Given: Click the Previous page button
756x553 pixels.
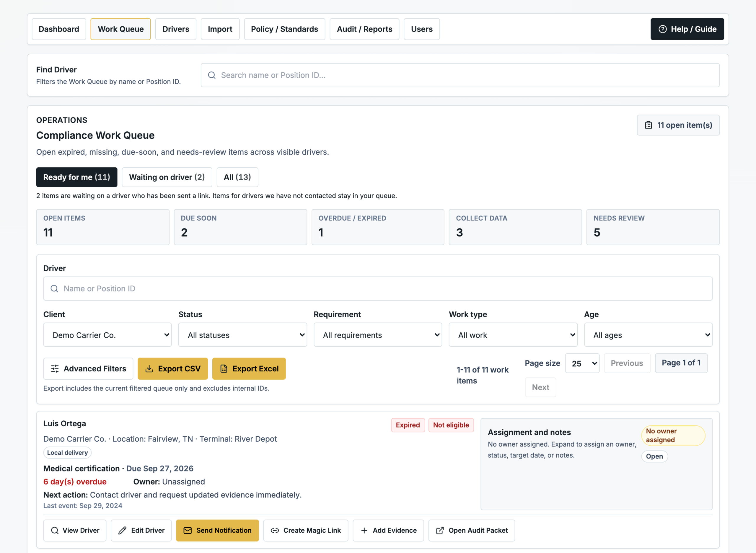Looking at the screenshot, I should click(x=627, y=363).
